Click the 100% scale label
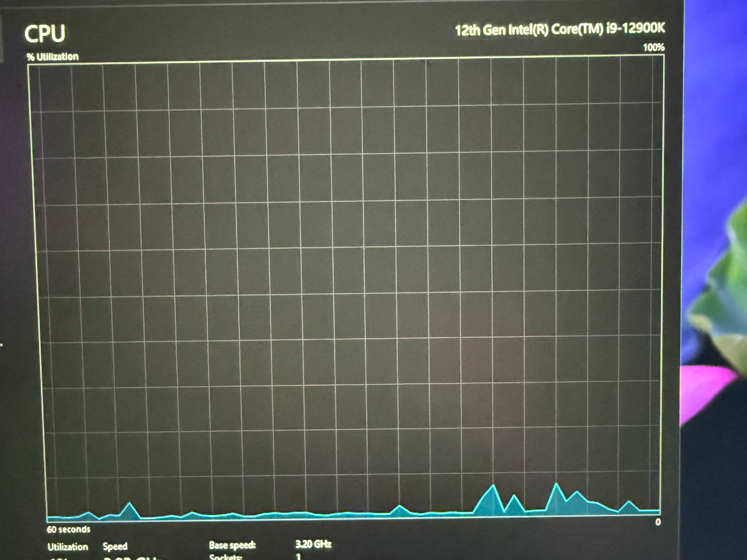Viewport: 747px width, 560px height. click(654, 47)
